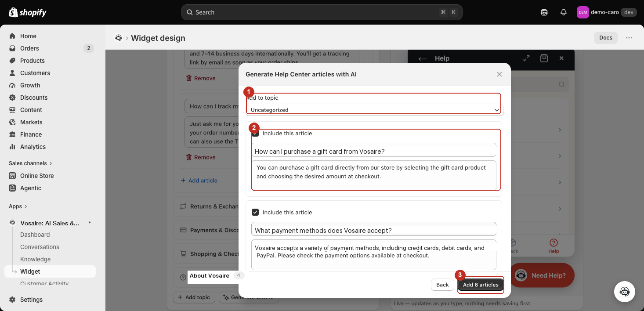
Task: Click the Add article link
Action: point(199,181)
